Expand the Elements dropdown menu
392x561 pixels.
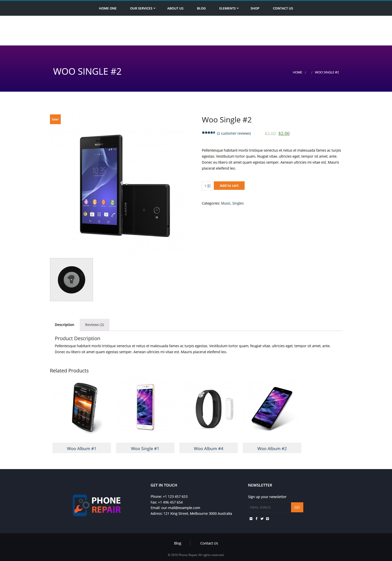click(229, 8)
